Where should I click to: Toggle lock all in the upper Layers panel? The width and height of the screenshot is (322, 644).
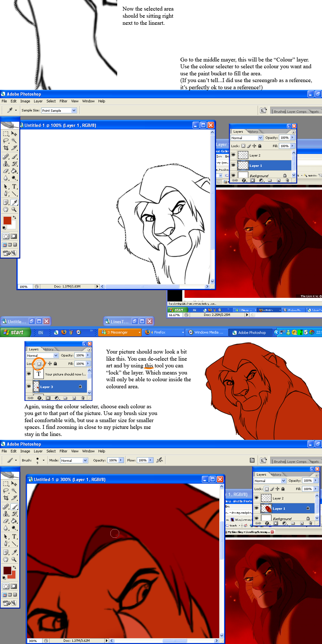click(260, 146)
